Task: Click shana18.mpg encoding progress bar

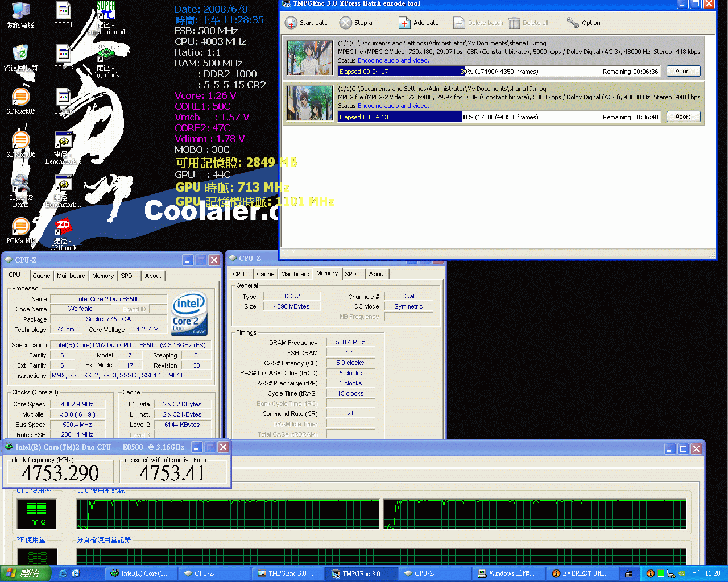Action: pos(499,72)
